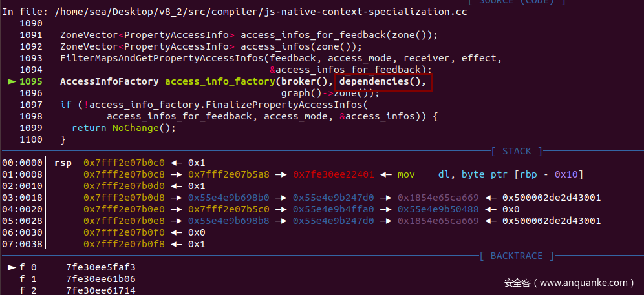This screenshot has height=295, width=644.
Task: Click the BACKTRACE section header
Action: click(x=517, y=256)
